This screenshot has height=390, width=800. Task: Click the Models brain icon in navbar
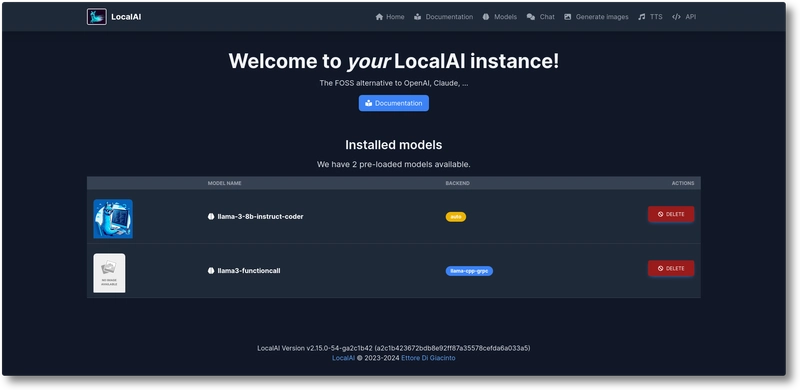486,17
